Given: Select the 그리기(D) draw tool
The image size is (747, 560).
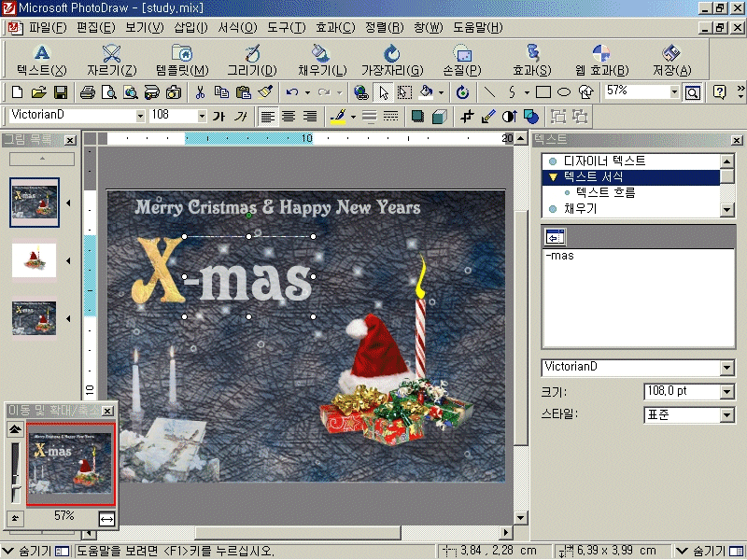Looking at the screenshot, I should (x=252, y=60).
